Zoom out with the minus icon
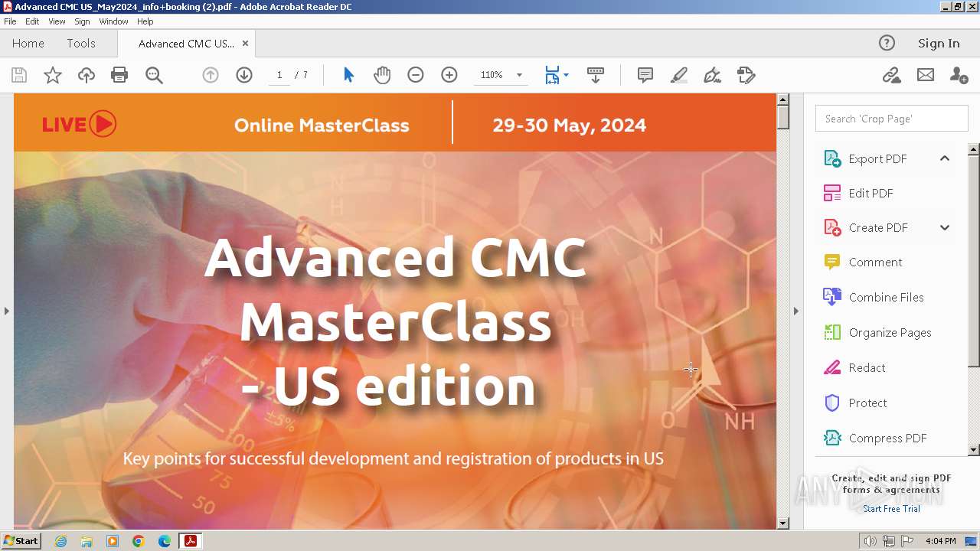The height and width of the screenshot is (551, 980). pyautogui.click(x=416, y=75)
